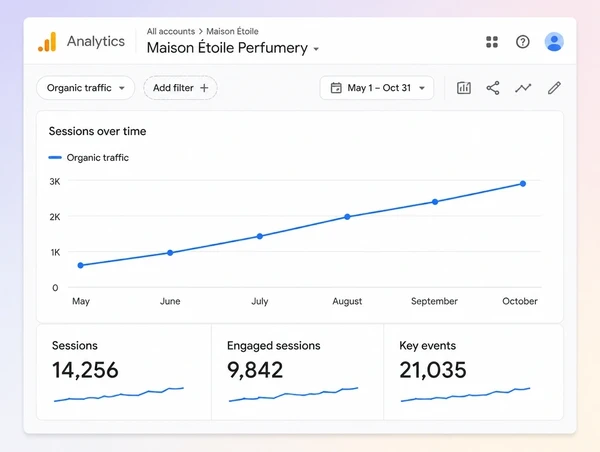Click the July data point on chart

[260, 236]
